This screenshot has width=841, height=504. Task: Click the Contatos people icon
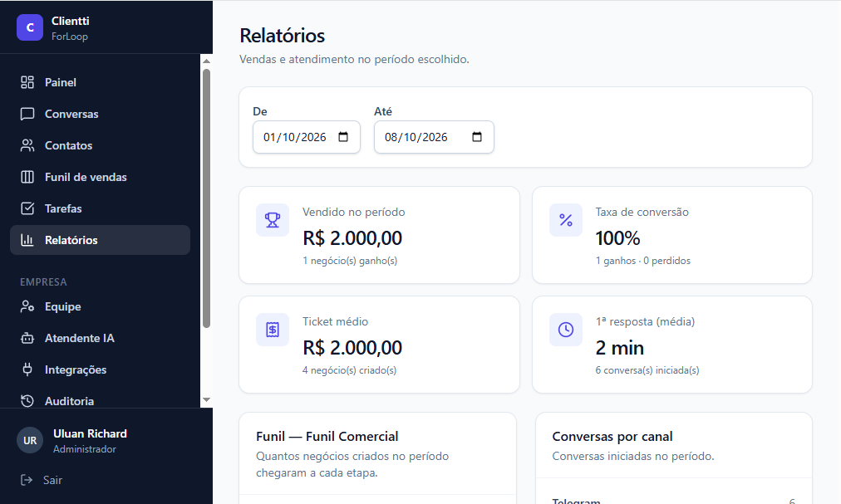tap(27, 145)
